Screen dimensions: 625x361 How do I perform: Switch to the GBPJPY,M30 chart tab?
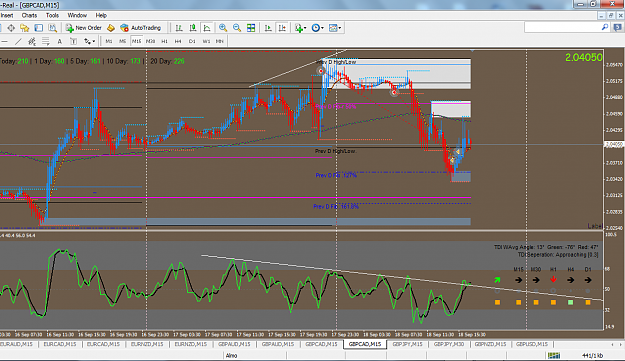pos(448,344)
